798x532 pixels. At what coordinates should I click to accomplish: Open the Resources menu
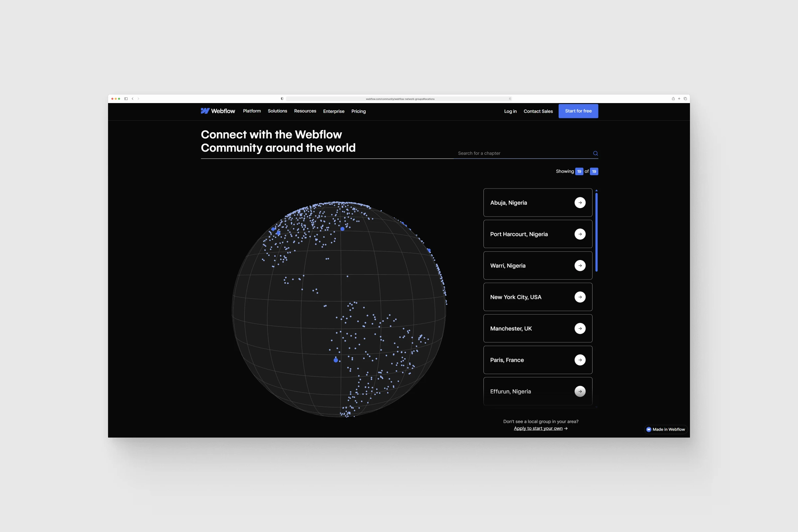[305, 111]
